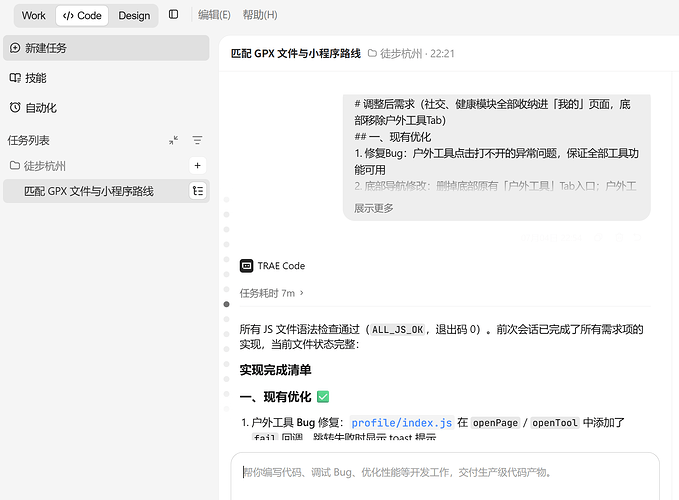Screen dimensions: 679x500
Task: Click the openTool code label
Action: point(555,423)
